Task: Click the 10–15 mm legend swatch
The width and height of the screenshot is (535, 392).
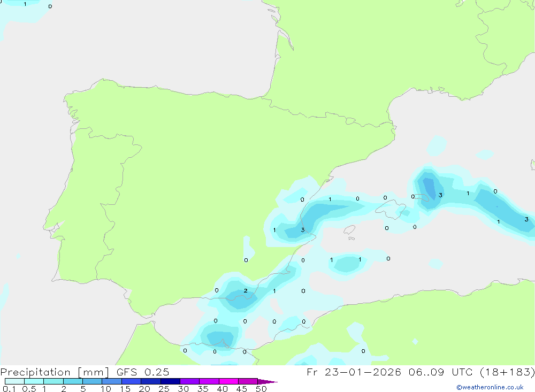Action: point(112,381)
